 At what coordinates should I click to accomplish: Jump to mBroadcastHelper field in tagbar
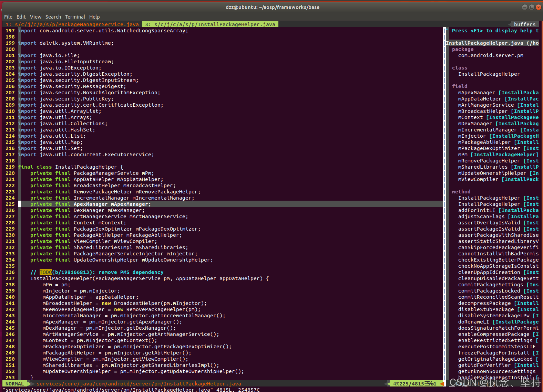click(498, 111)
